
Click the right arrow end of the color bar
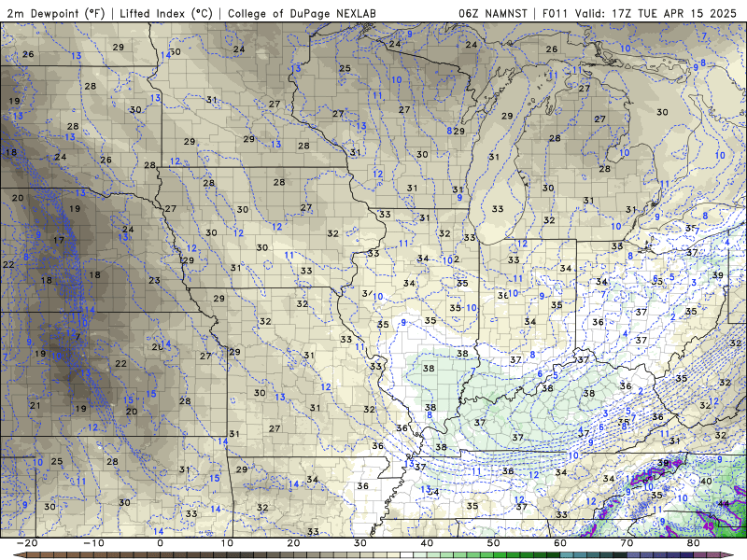727,554
